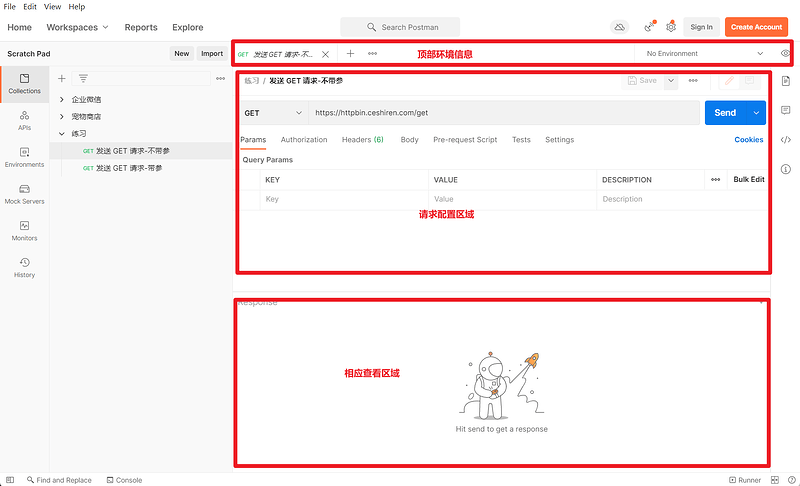Open the settings gear icon
This screenshot has height=486, width=800.
coord(671,27)
